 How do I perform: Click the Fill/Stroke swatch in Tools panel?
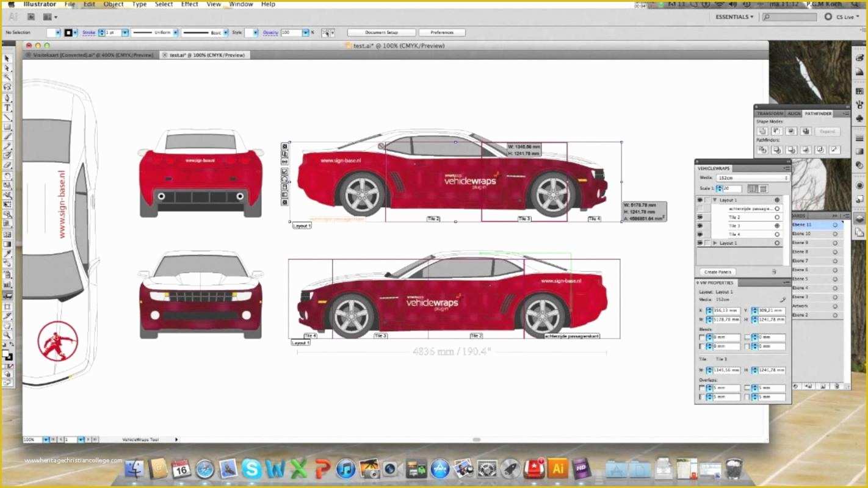(x=7, y=354)
